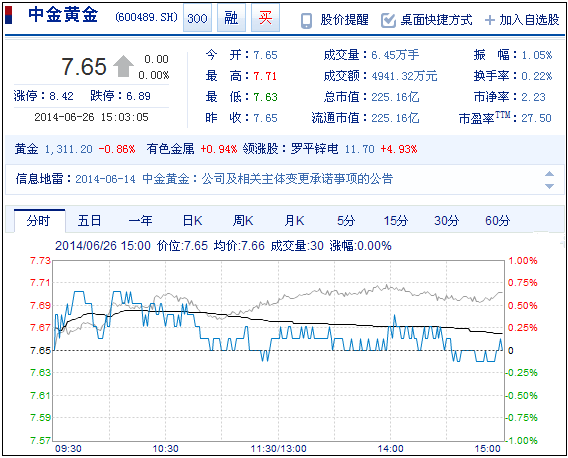Switch to the 15分 chart tab
This screenshot has height=458, width=568.
(x=396, y=221)
